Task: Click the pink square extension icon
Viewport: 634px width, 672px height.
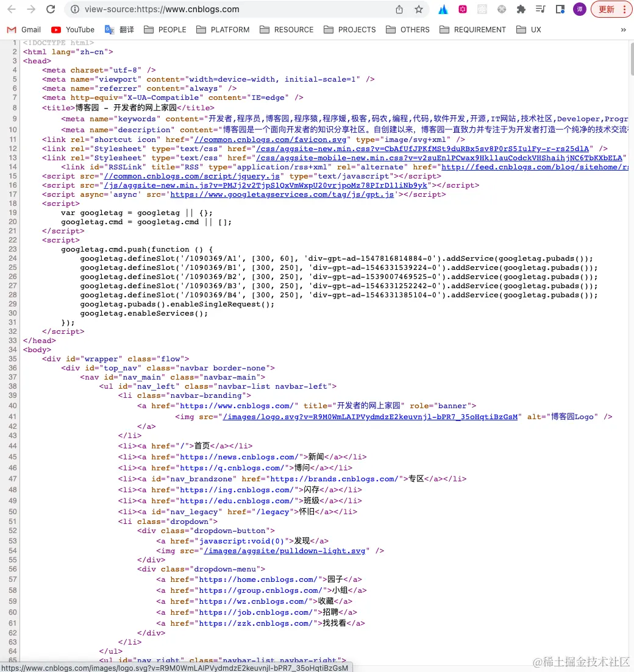Action: [463, 9]
